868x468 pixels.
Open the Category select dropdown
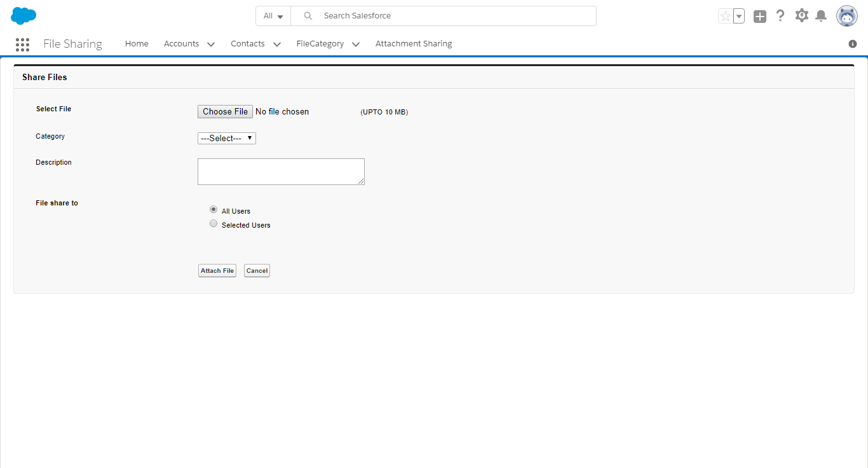(x=226, y=138)
